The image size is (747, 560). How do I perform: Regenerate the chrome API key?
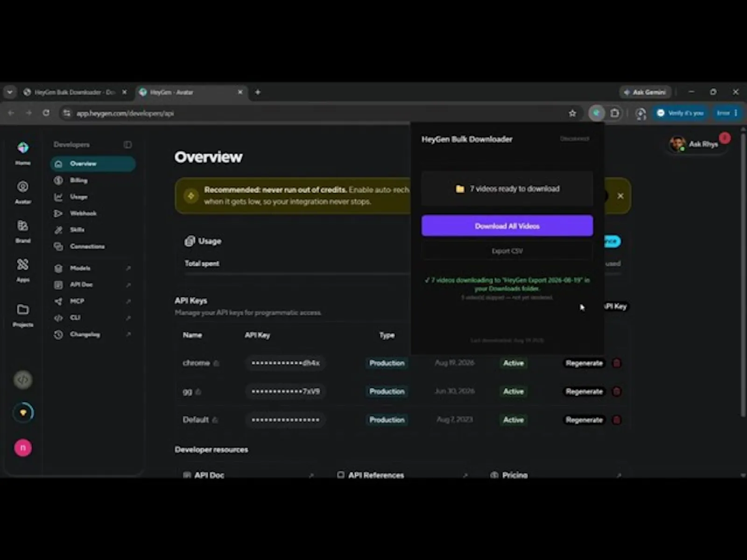click(x=584, y=363)
